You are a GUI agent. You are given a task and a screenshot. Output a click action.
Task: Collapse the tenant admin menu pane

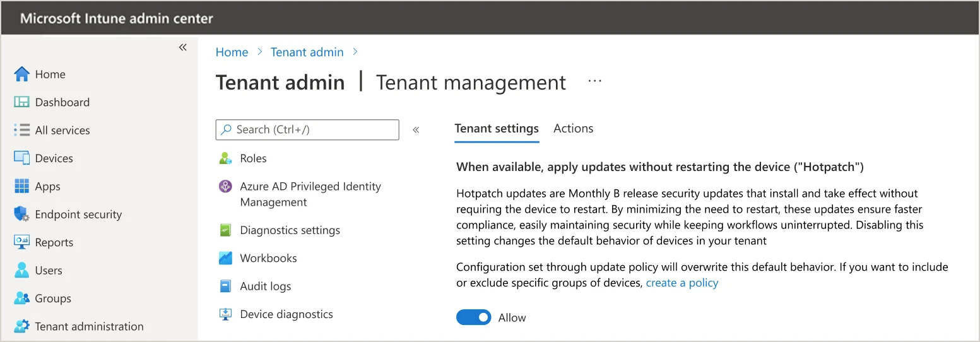[416, 130]
